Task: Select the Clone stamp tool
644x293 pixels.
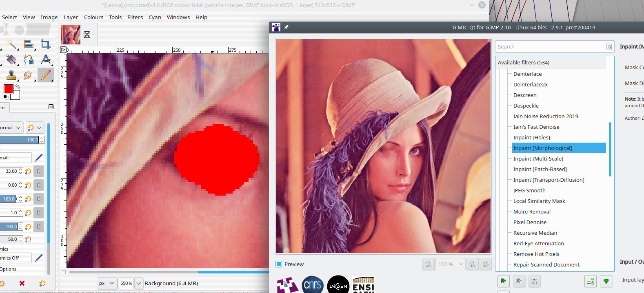Action: click(x=11, y=75)
